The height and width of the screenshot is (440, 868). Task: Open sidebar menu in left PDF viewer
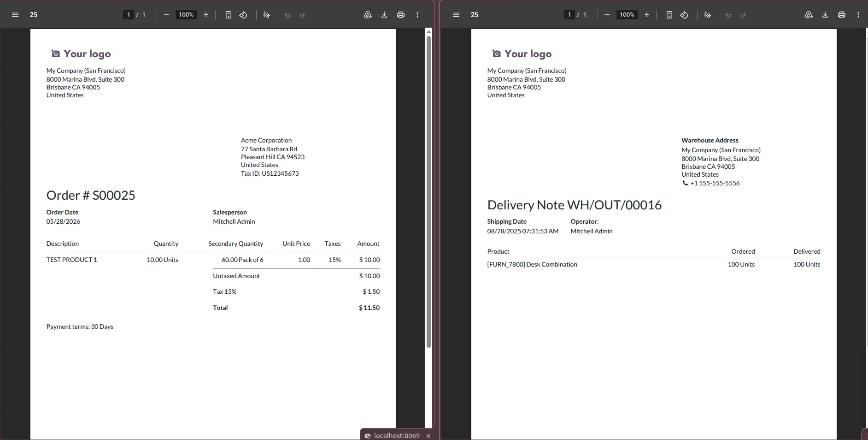(x=15, y=15)
